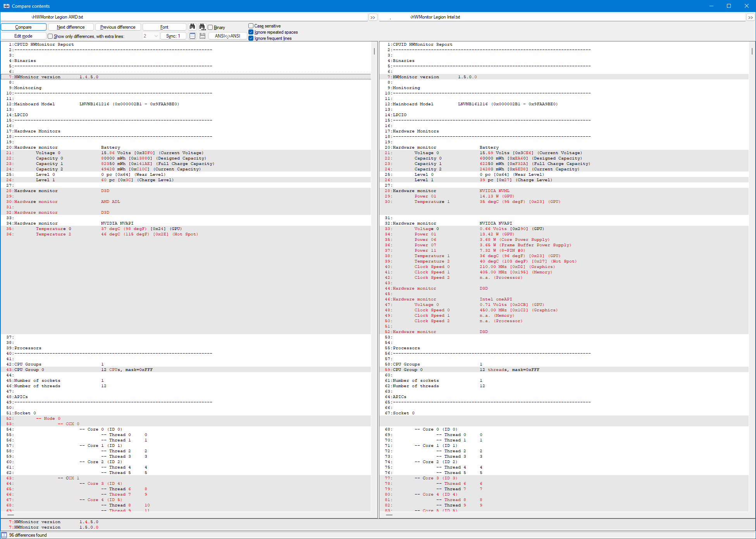The image size is (756, 539).
Task: Uncheck Ignore repeated spaces
Action: [251, 32]
